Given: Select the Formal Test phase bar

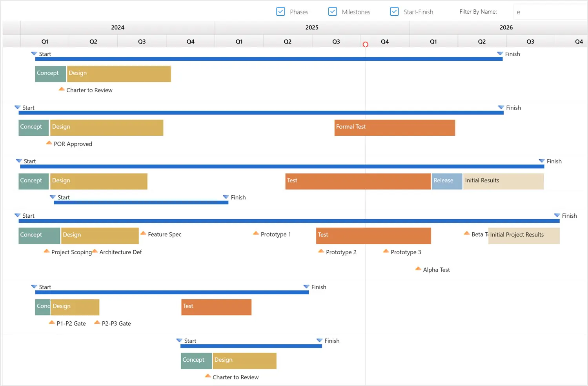Looking at the screenshot, I should coord(395,127).
